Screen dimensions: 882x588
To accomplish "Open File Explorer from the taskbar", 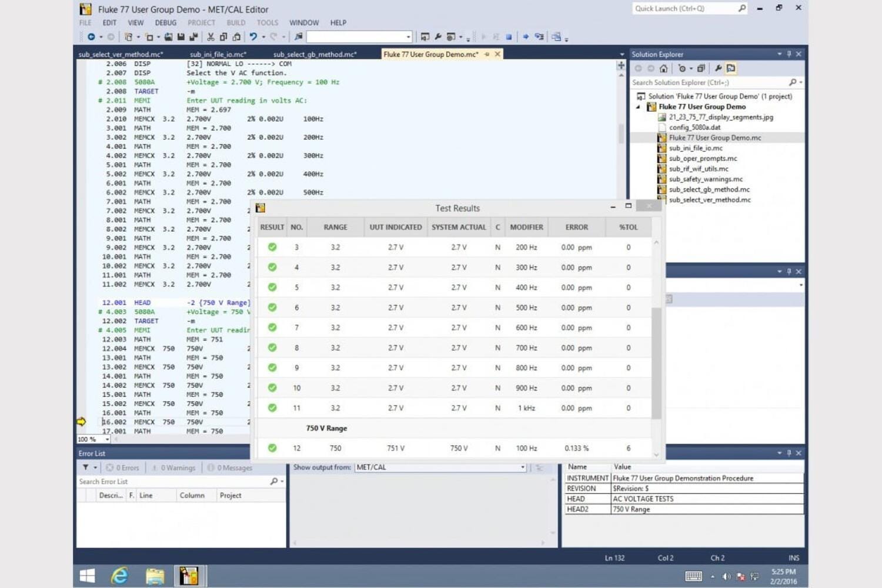I will [155, 575].
